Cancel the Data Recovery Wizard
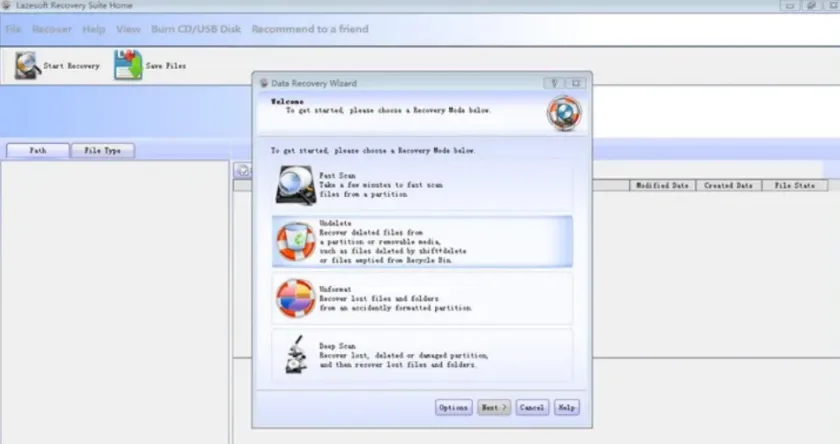 532,408
